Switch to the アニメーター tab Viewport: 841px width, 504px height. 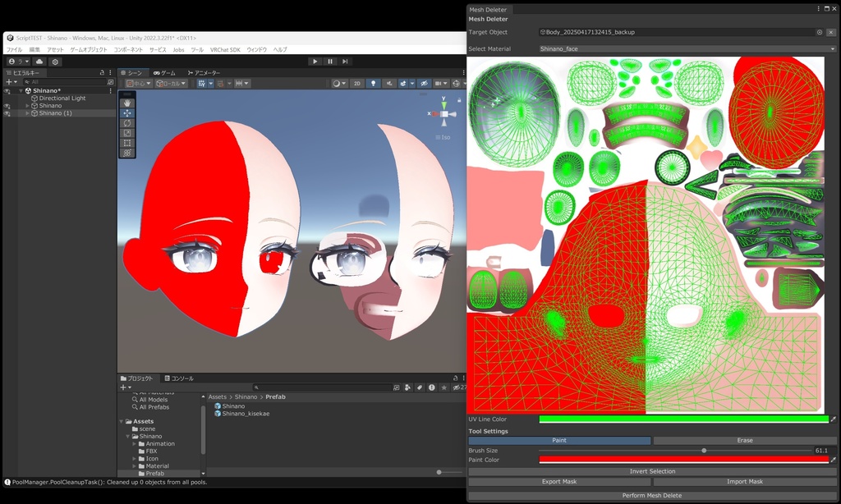[204, 73]
